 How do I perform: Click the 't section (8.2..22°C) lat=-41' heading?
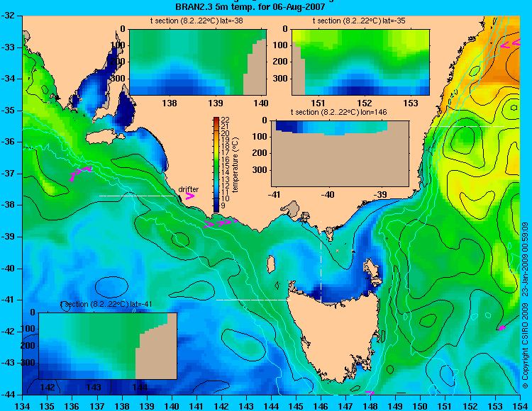(x=106, y=304)
